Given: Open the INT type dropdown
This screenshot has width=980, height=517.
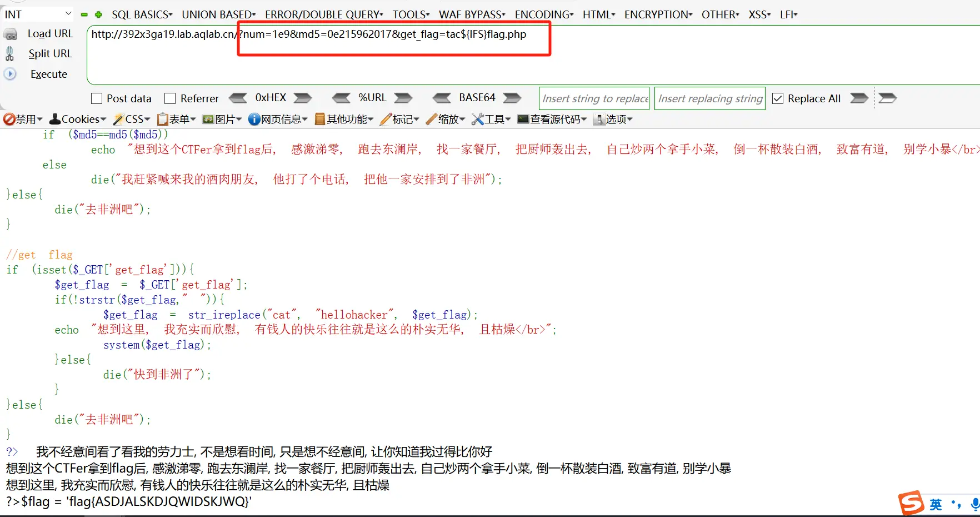Looking at the screenshot, I should tap(38, 14).
